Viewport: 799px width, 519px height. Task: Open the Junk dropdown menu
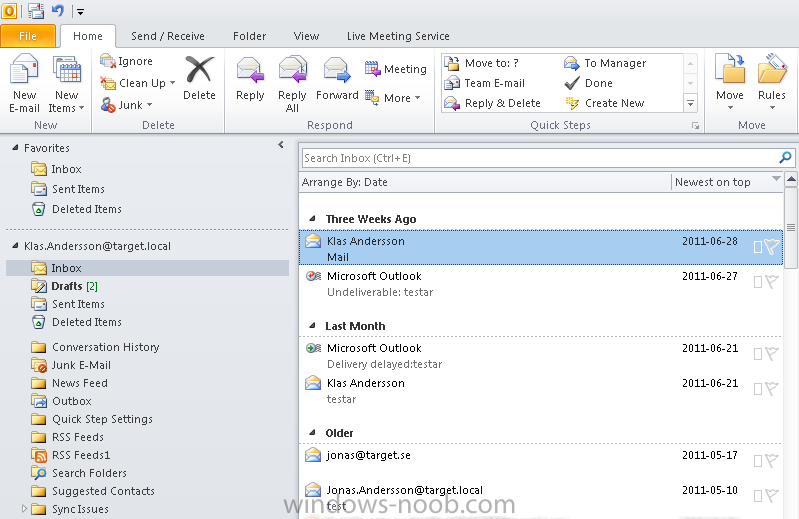coord(149,105)
